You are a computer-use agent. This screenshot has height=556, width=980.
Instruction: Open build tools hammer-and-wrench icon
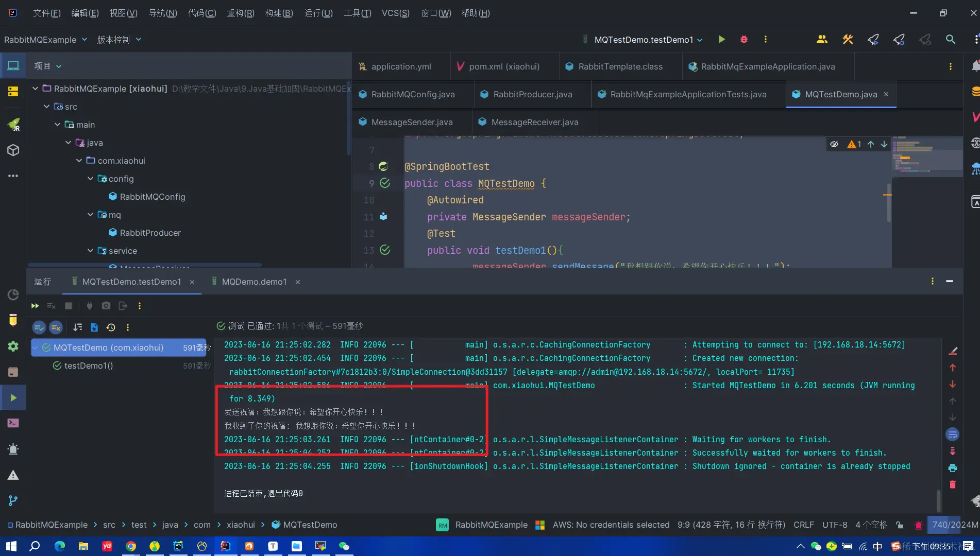click(x=848, y=40)
